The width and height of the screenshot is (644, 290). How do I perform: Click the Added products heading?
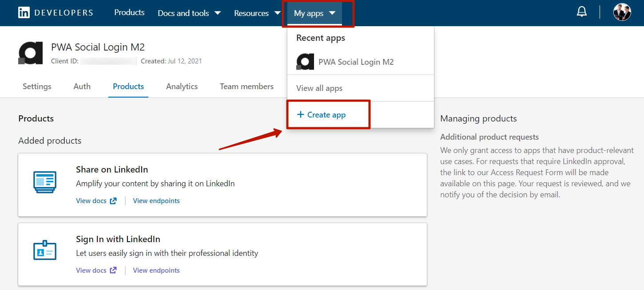[50, 141]
